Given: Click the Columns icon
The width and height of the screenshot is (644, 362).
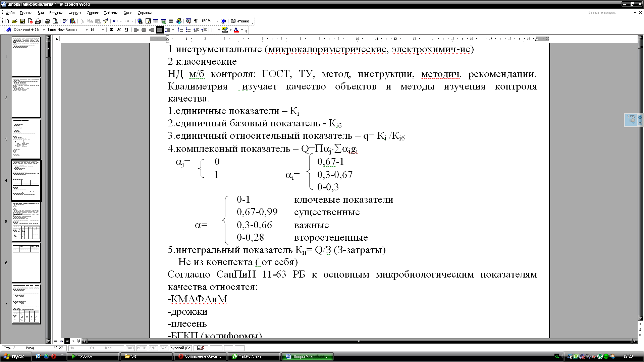Looking at the screenshot, I should pyautogui.click(x=171, y=21).
